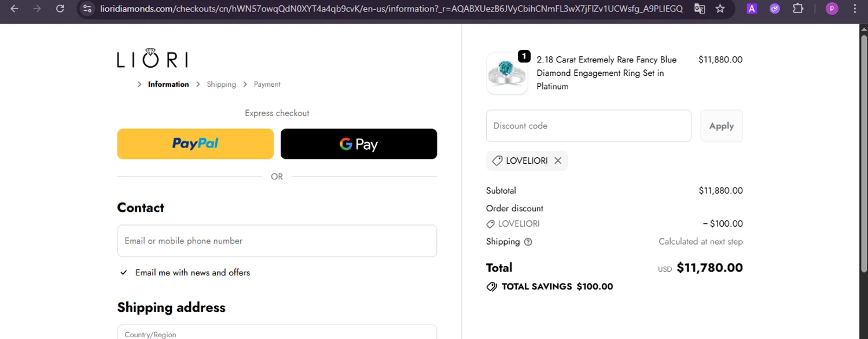Go forward in browser history
The width and height of the screenshot is (868, 339).
coord(37,9)
